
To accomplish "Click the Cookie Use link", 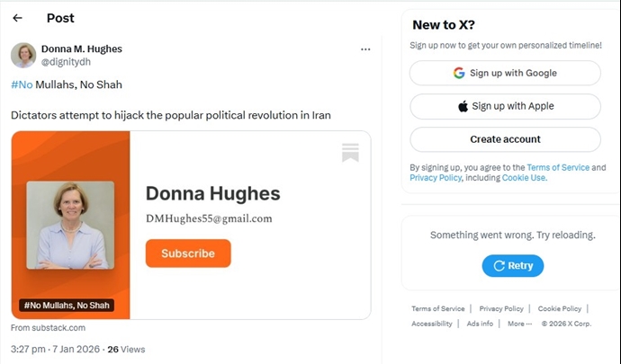I will tap(524, 178).
